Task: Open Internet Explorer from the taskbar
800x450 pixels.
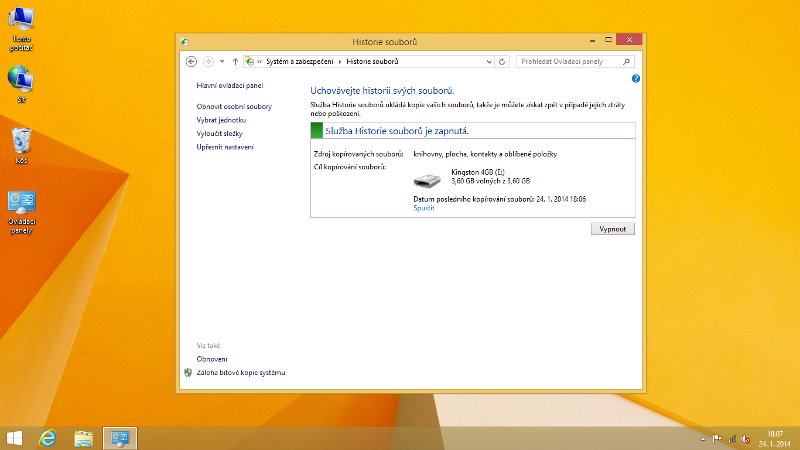Action: click(47, 438)
